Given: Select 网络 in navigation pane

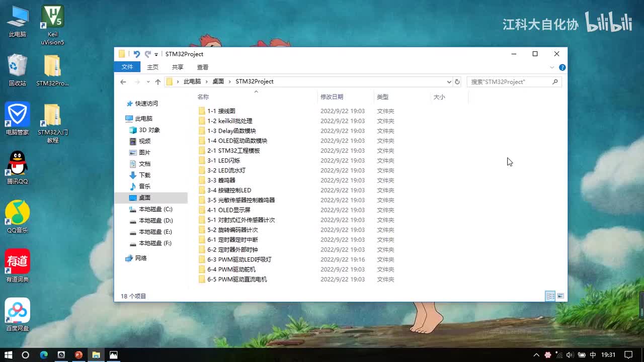Looking at the screenshot, I should click(141, 258).
